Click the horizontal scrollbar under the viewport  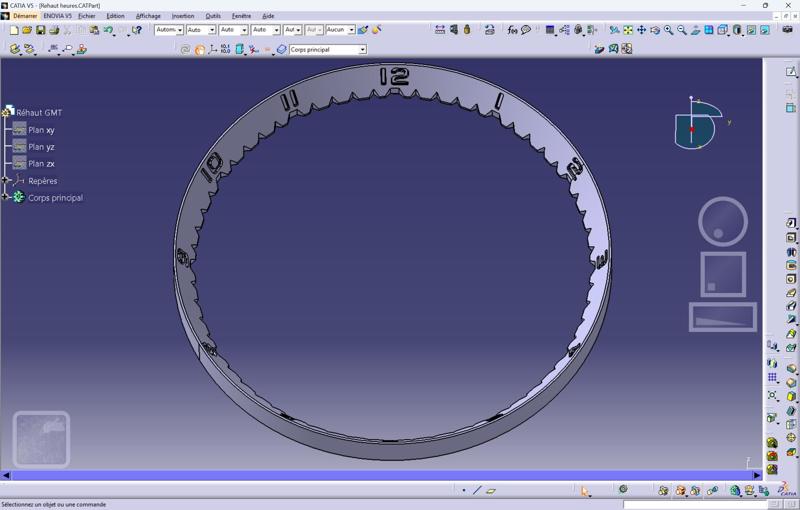[x=380, y=475]
